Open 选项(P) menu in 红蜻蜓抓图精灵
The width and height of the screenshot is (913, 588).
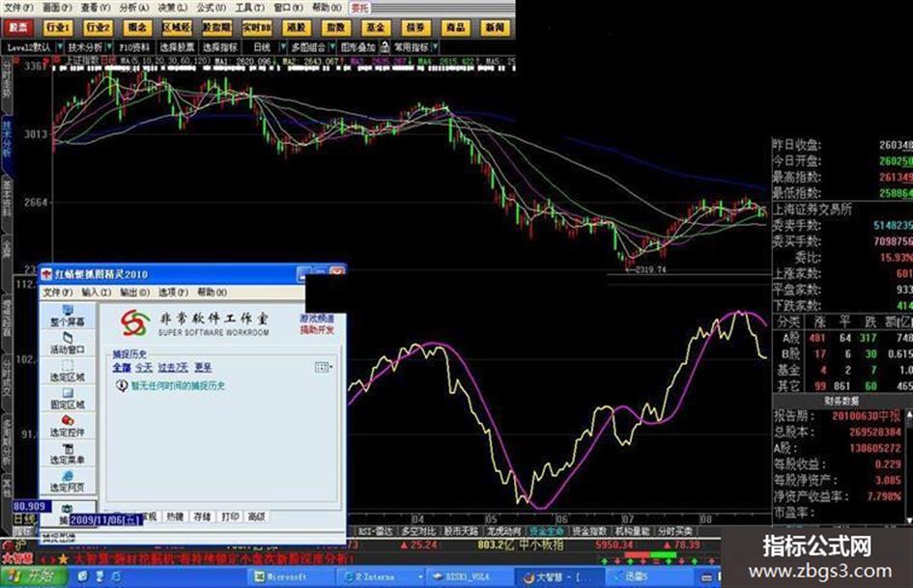(x=174, y=293)
